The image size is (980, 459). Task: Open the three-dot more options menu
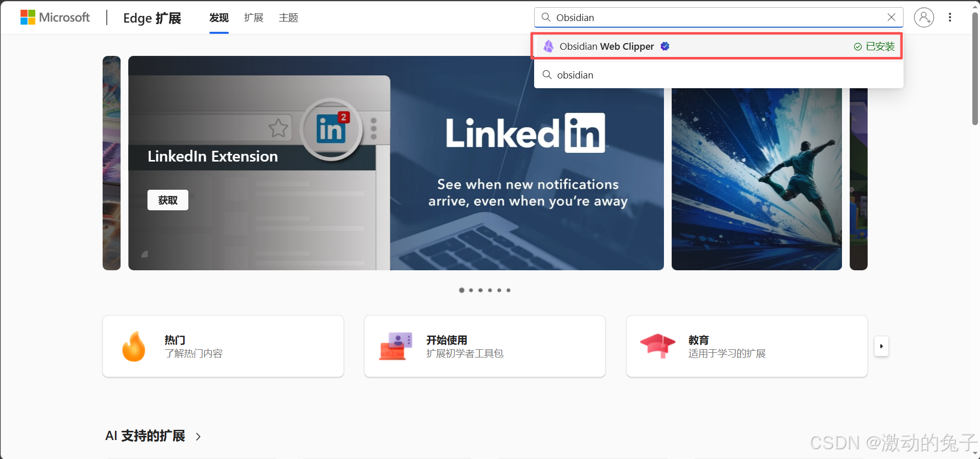(950, 17)
